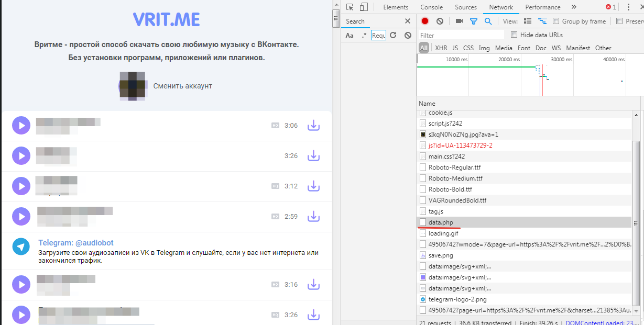Play the track lasting 3:06

coord(21,126)
